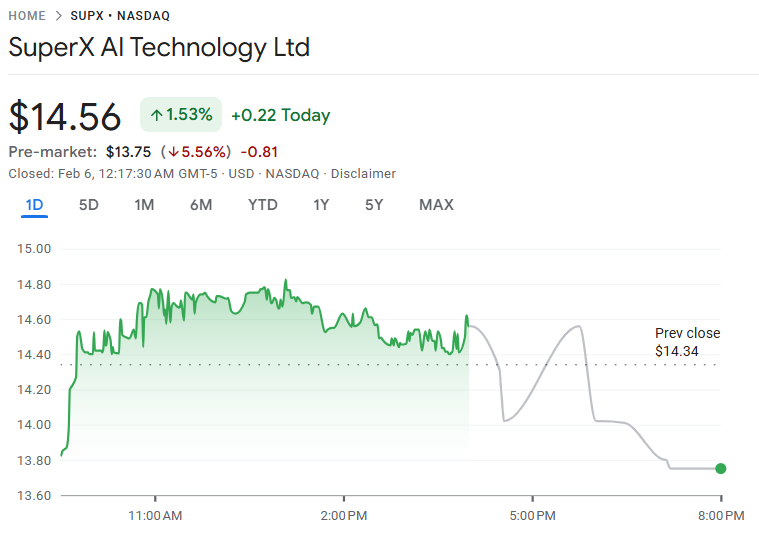This screenshot has height=540, width=759.
Task: View the 1Y chart range
Action: [321, 205]
